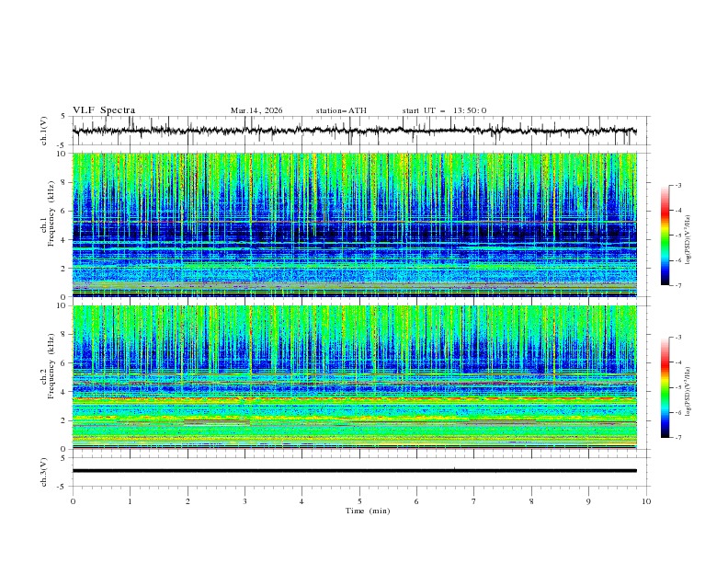Click the ch.1 spectrogram color scale bar
This screenshot has height=563, width=728.
click(665, 236)
